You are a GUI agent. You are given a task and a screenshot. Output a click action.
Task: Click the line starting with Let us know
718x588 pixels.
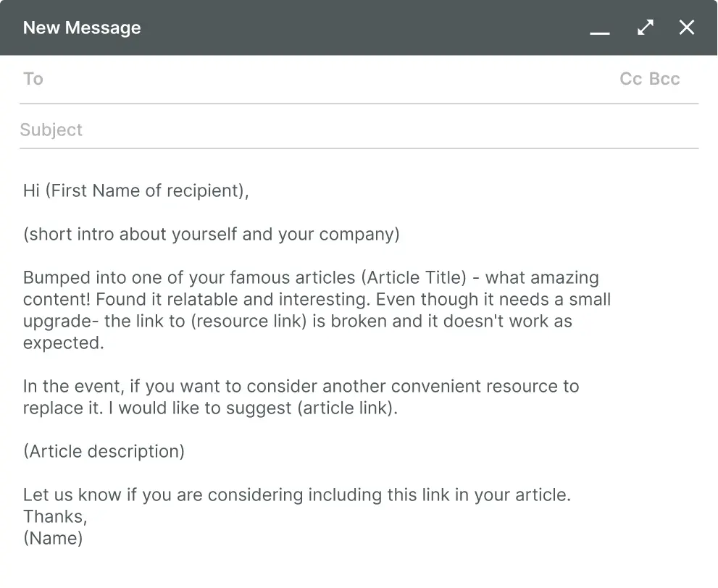(297, 495)
